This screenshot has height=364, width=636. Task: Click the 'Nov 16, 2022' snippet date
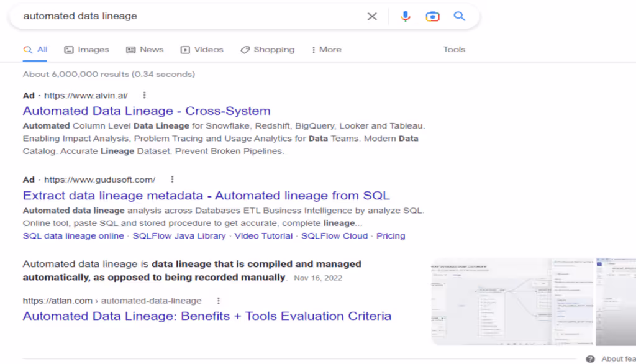coord(318,278)
